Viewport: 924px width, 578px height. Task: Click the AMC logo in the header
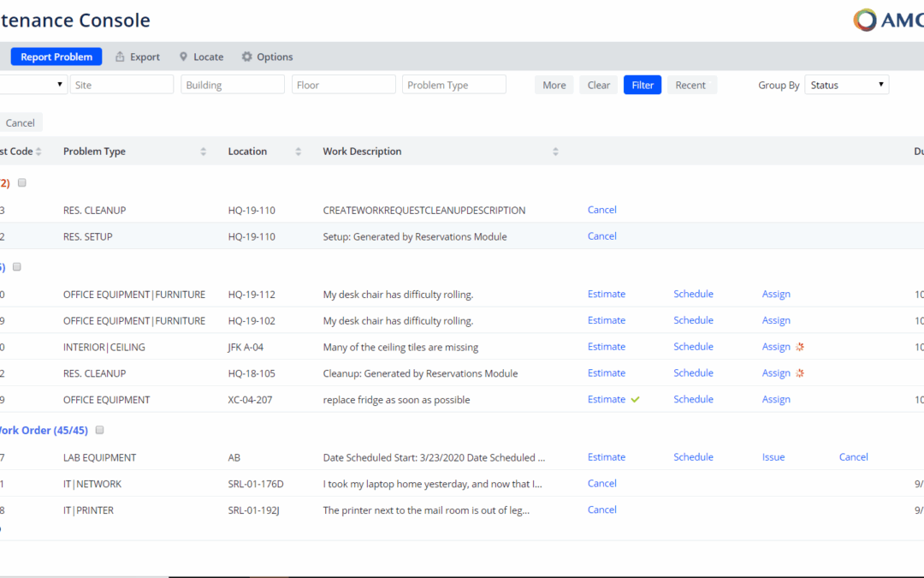(888, 20)
